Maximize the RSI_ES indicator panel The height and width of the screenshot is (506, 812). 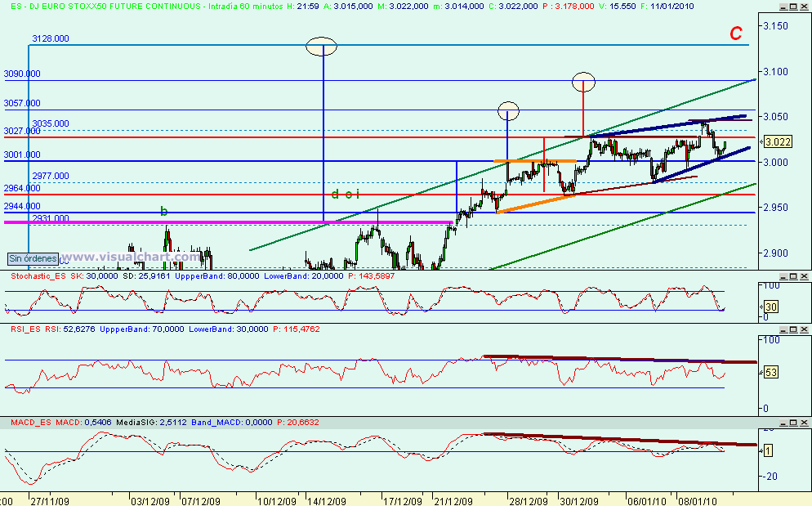pyautogui.click(x=792, y=329)
